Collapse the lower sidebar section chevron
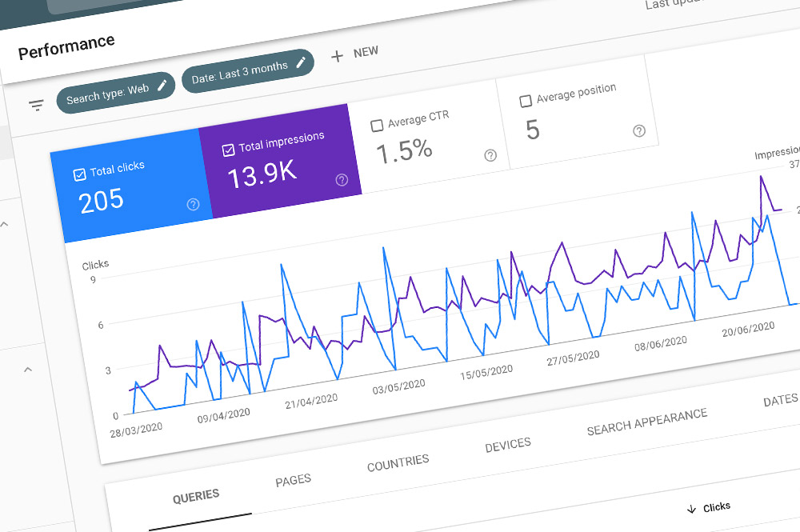Image resolution: width=800 pixels, height=532 pixels. coord(28,369)
